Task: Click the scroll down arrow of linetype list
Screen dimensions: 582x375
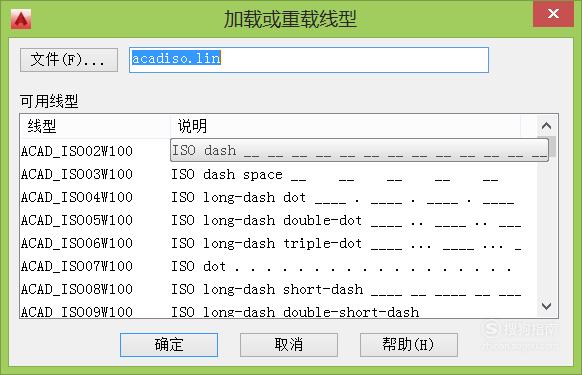Action: pyautogui.click(x=546, y=306)
